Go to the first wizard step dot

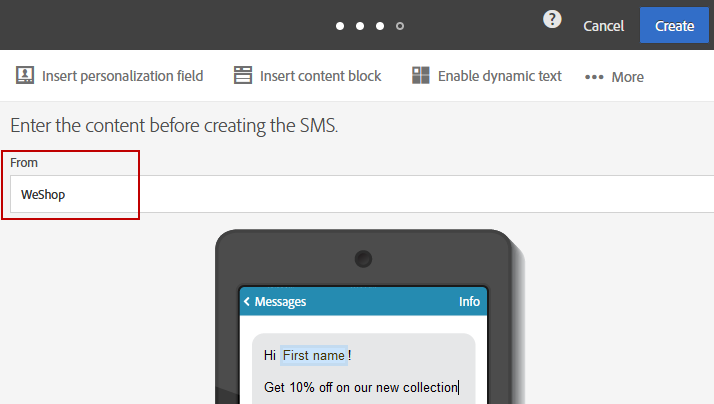[340, 26]
